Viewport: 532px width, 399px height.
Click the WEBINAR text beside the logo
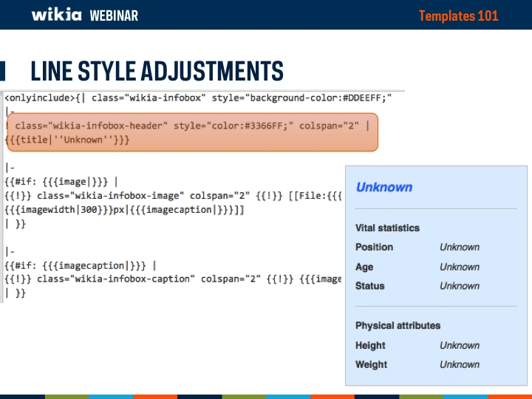(x=113, y=16)
